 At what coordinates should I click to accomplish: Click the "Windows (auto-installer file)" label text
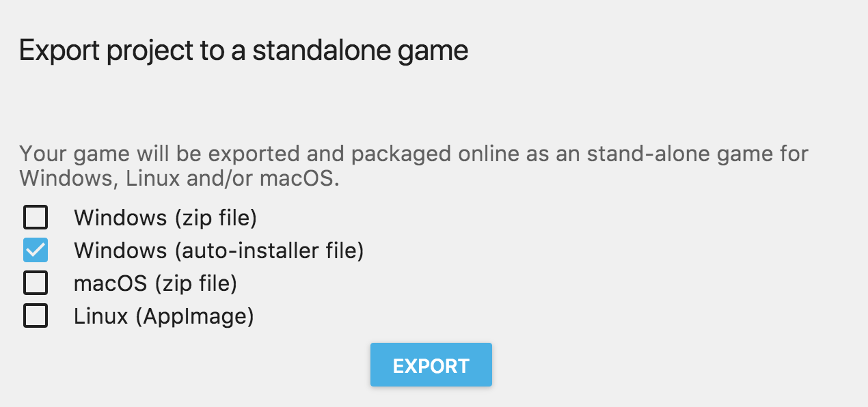[219, 251]
